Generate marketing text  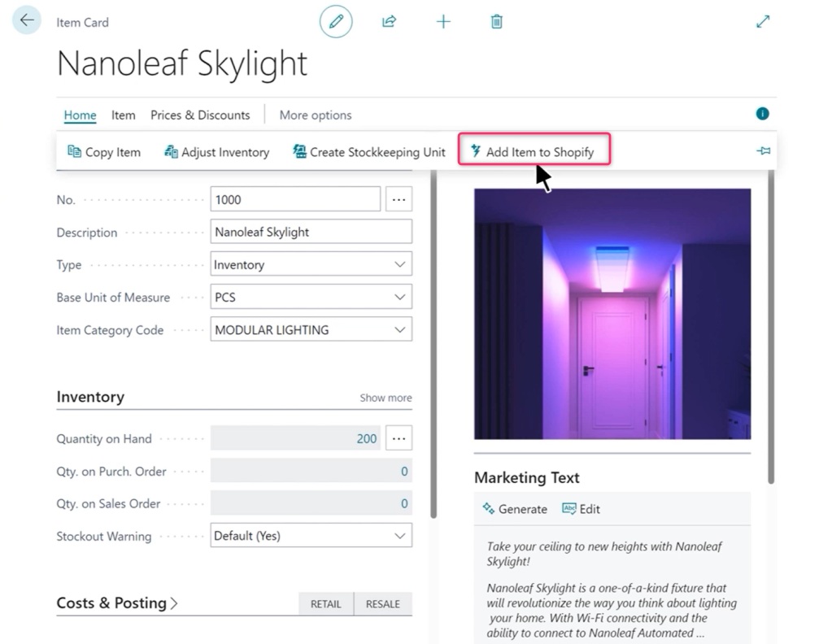515,509
